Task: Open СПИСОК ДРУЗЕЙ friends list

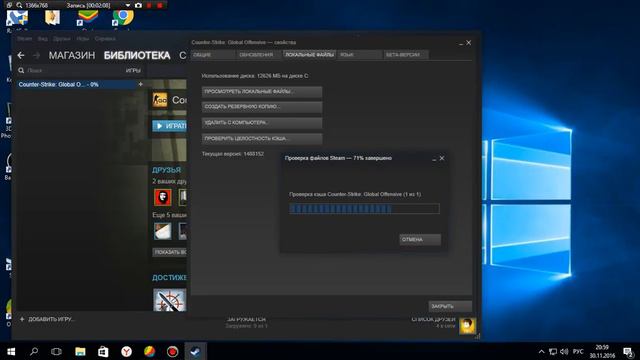Action: pyautogui.click(x=433, y=320)
